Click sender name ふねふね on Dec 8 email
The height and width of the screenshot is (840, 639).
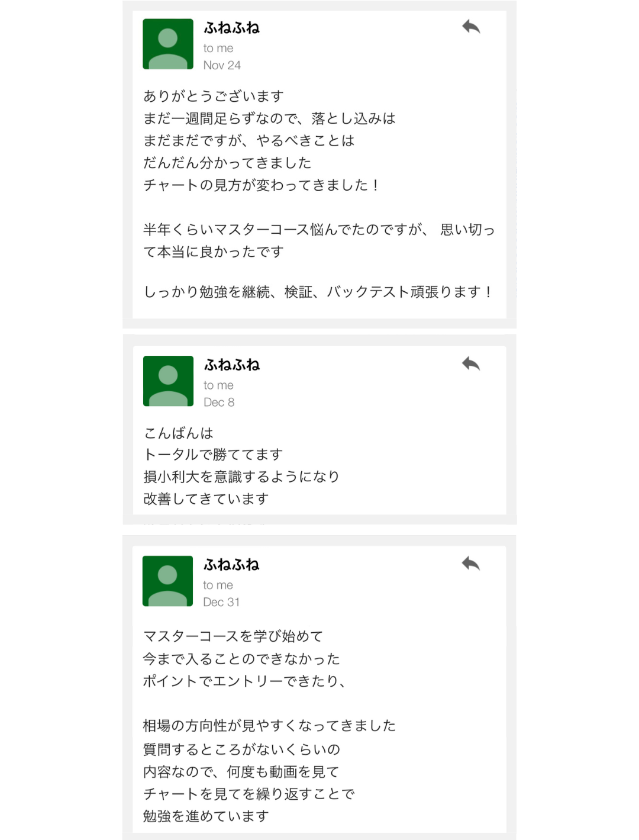pos(232,365)
